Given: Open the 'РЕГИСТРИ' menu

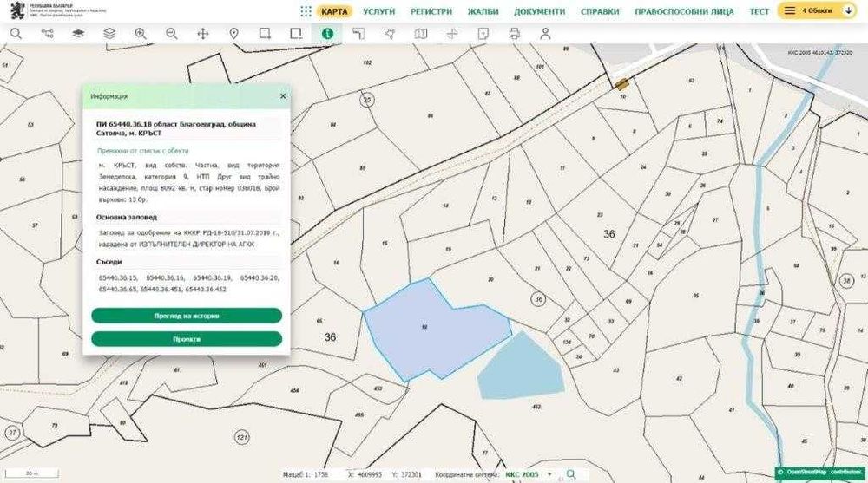Looking at the screenshot, I should (x=431, y=11).
